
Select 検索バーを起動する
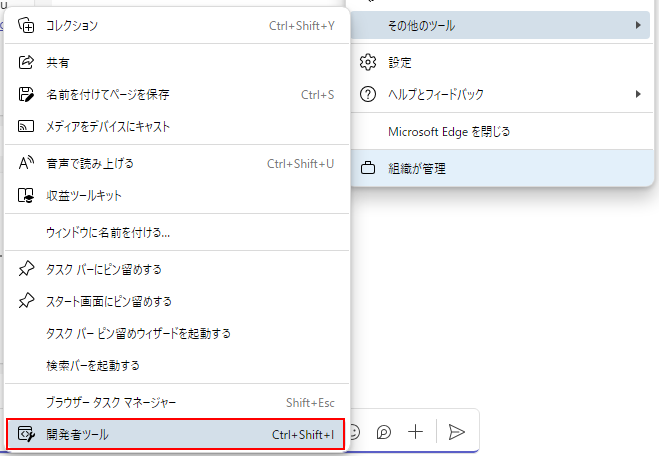[x=177, y=365]
